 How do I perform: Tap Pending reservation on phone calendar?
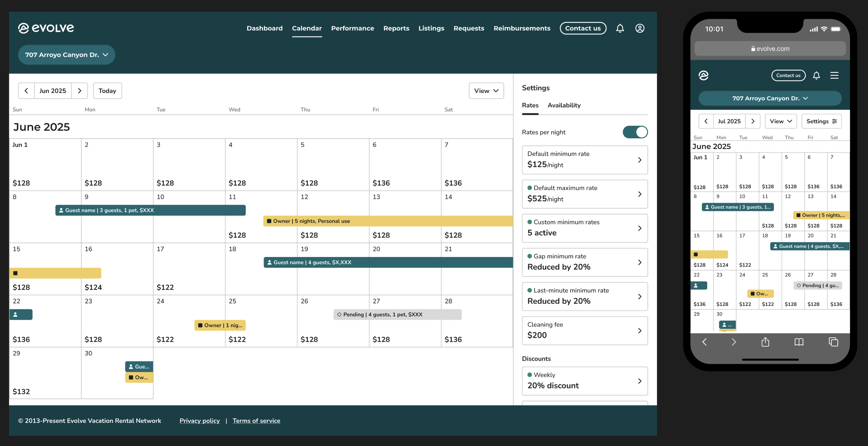coord(818,285)
